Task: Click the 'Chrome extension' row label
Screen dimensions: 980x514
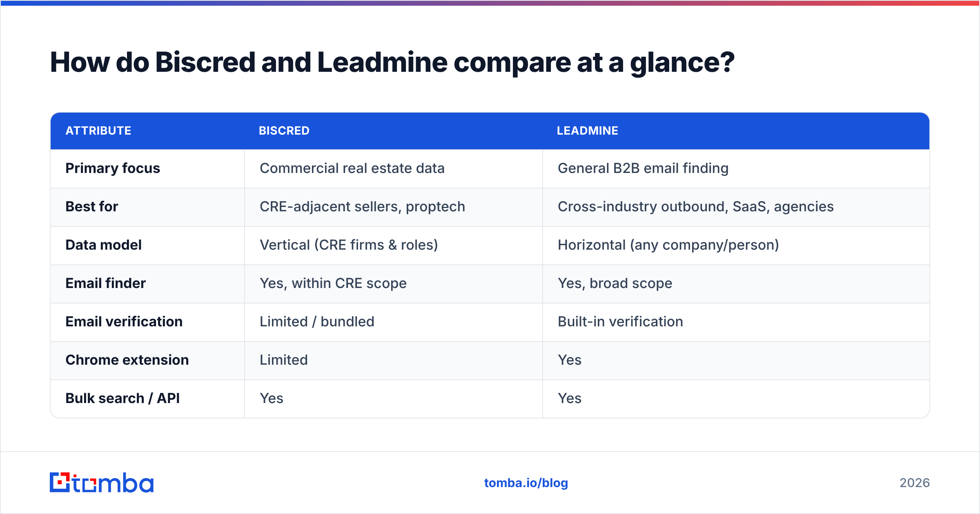Action: coord(127,360)
